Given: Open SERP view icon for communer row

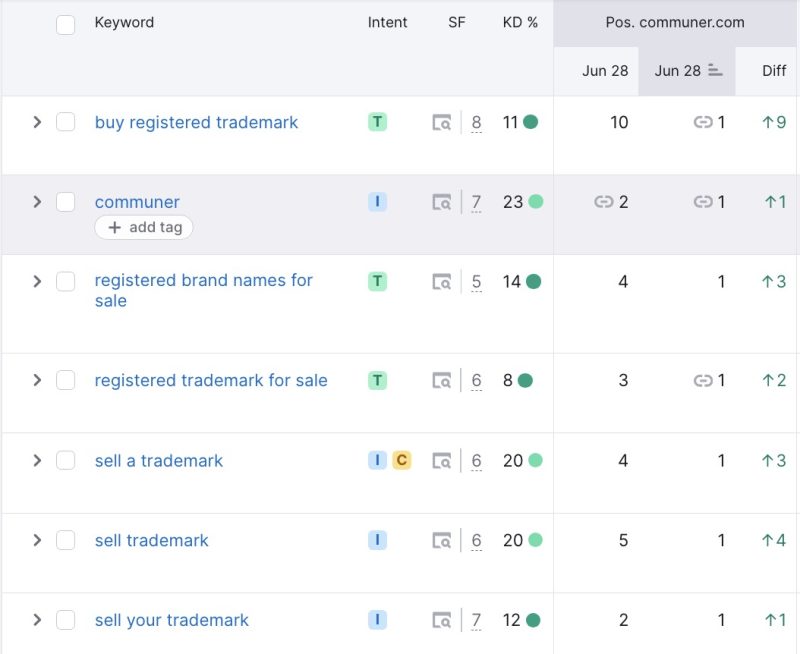Looking at the screenshot, I should (441, 203).
